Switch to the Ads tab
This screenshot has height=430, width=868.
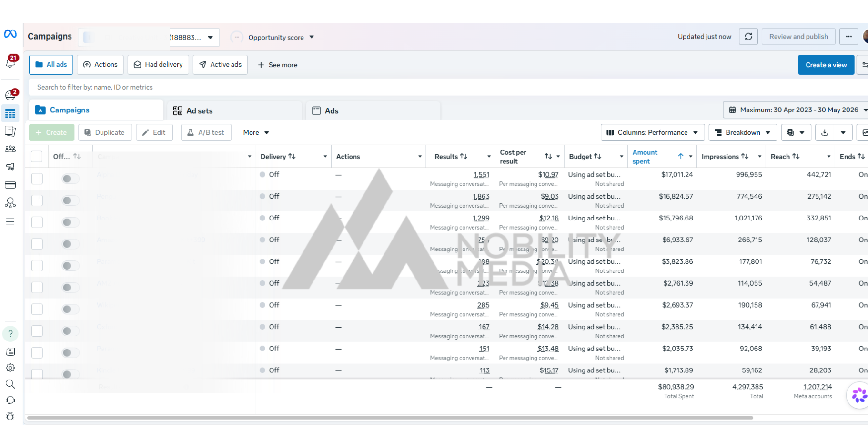pos(373,111)
